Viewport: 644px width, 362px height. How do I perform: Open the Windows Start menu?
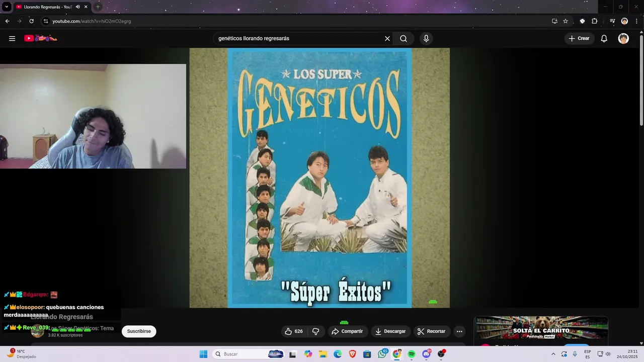203,354
